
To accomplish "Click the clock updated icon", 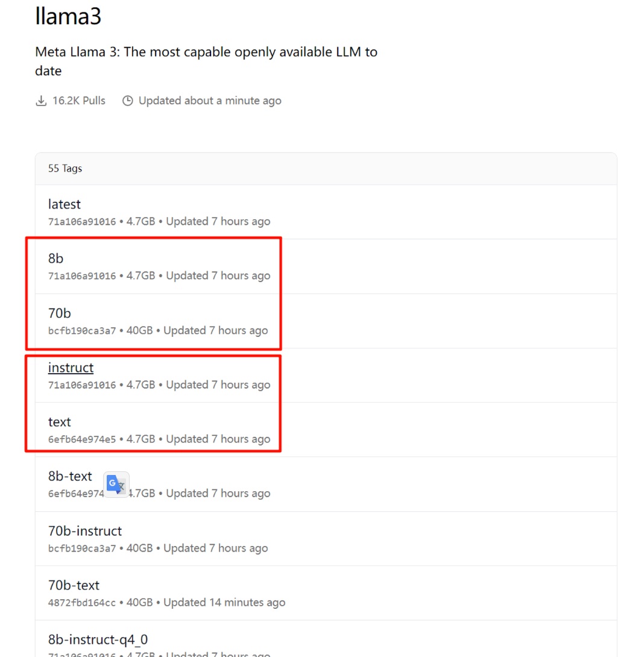I will click(x=128, y=101).
